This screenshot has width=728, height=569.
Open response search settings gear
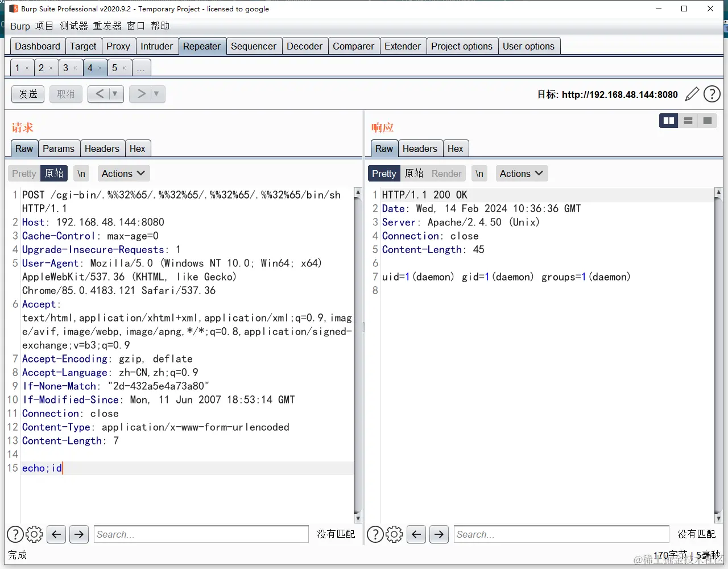click(x=394, y=534)
